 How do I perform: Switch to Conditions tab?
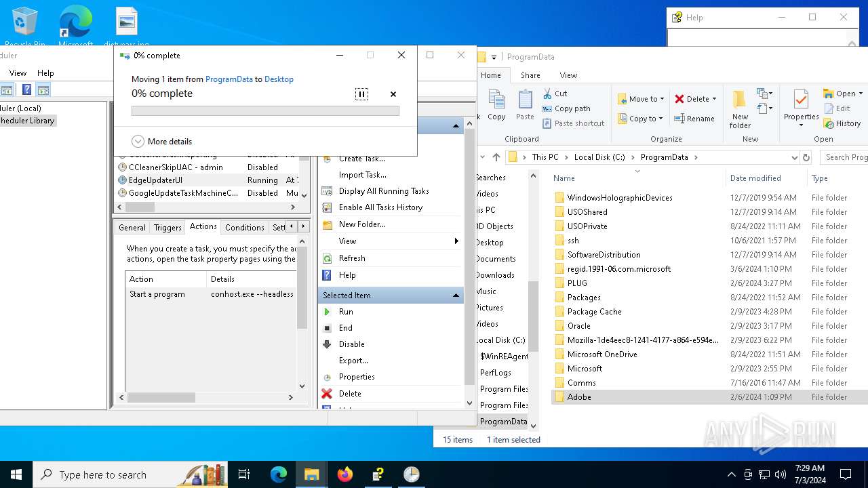click(x=244, y=228)
